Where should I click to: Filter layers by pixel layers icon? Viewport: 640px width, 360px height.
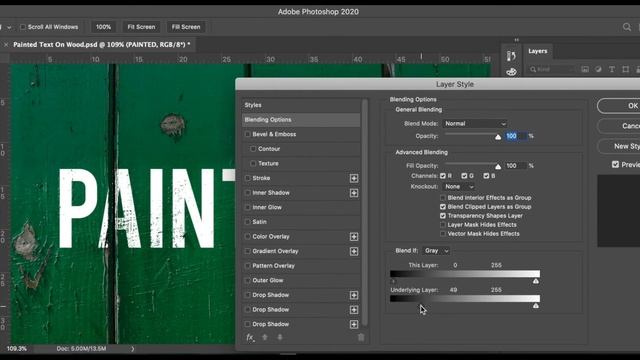pos(585,69)
